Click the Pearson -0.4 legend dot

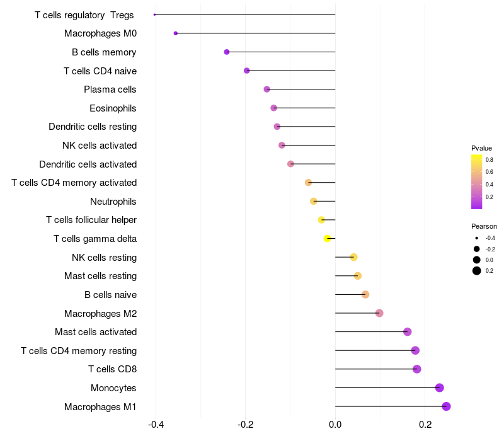click(477, 238)
